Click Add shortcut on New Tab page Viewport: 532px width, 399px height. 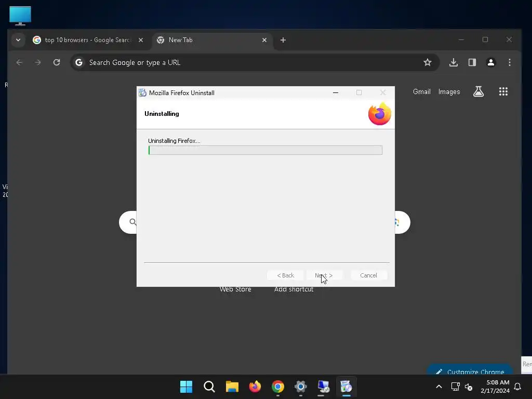point(294,289)
